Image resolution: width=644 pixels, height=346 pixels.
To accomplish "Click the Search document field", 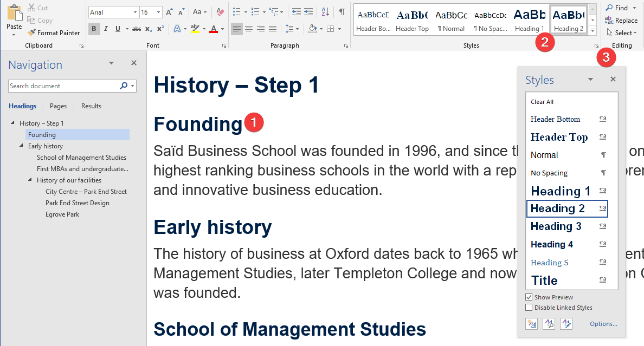I will click(63, 86).
